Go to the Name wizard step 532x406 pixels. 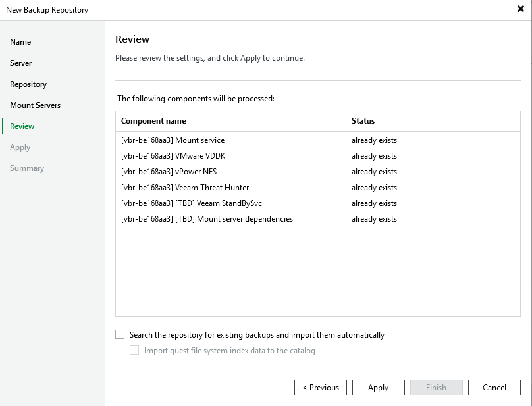point(20,42)
